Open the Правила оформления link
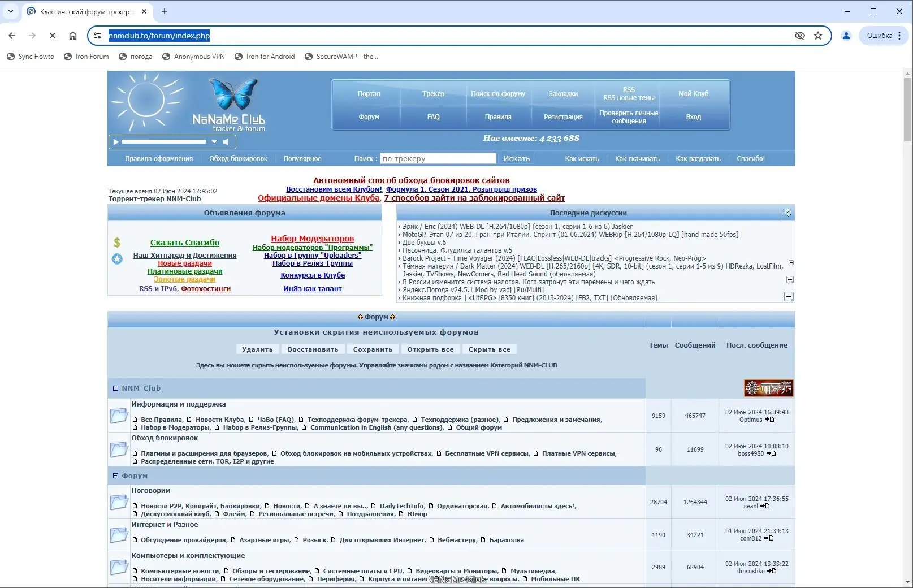This screenshot has width=913, height=588. point(159,159)
